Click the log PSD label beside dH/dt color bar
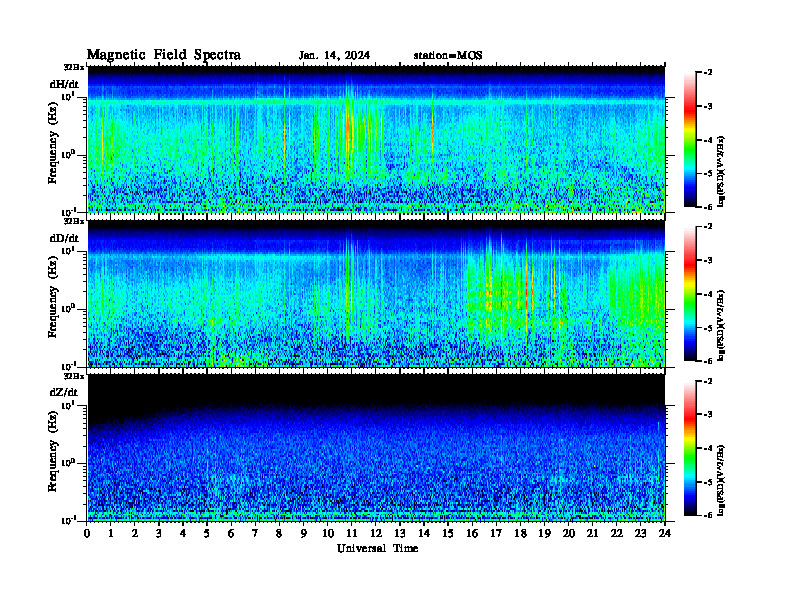The width and height of the screenshot is (792, 612). [721, 171]
